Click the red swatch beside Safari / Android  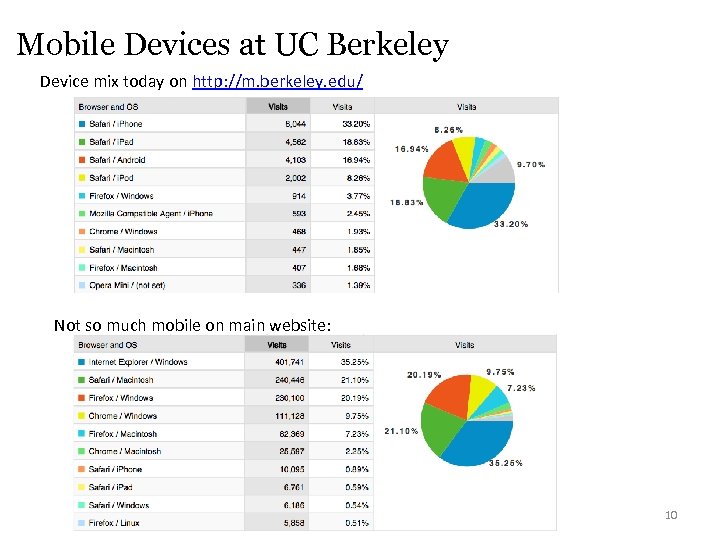(x=81, y=160)
